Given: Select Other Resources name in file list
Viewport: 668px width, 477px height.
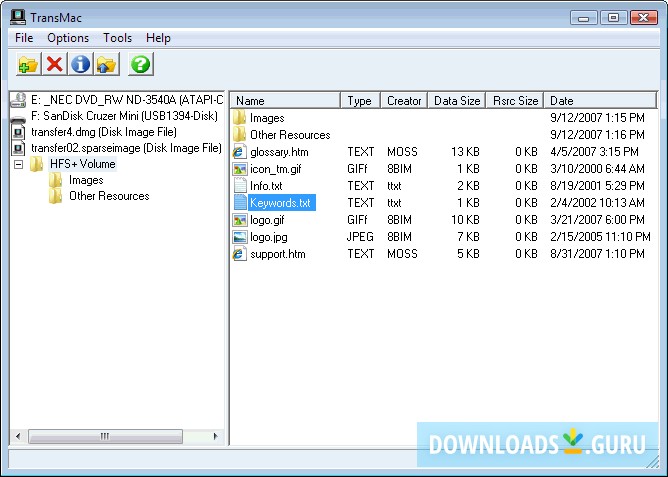Looking at the screenshot, I should pos(290,135).
